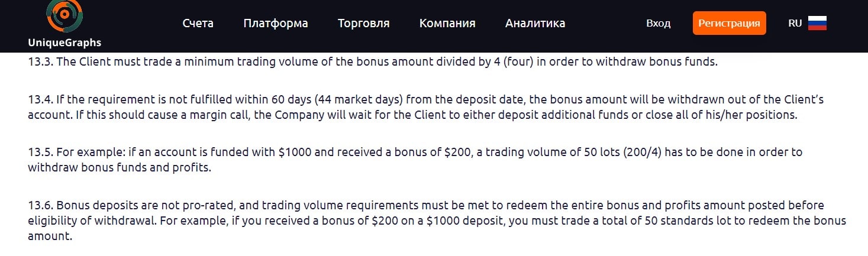Click the clause number 13.3

pyautogui.click(x=40, y=62)
